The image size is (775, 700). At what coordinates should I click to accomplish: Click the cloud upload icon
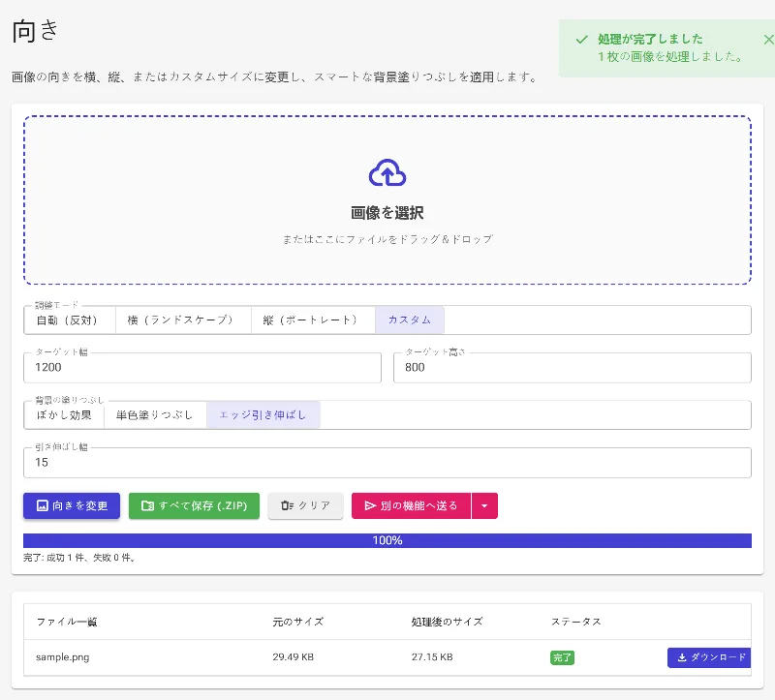(387, 172)
